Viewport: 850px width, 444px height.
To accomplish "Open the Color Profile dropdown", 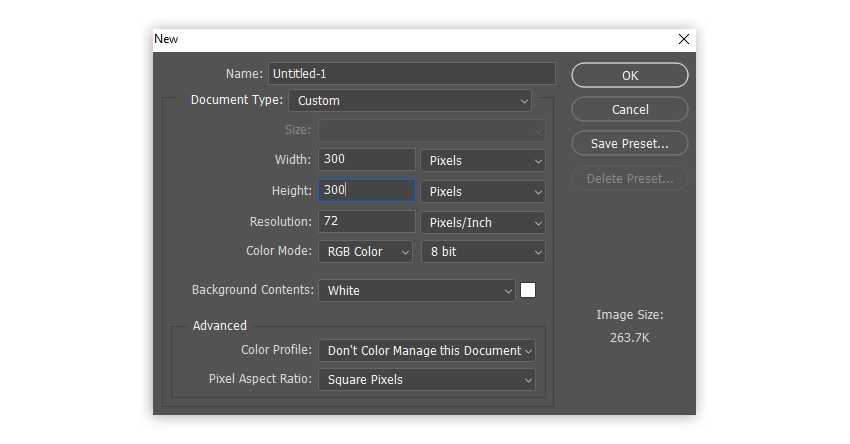I will pyautogui.click(x=427, y=351).
